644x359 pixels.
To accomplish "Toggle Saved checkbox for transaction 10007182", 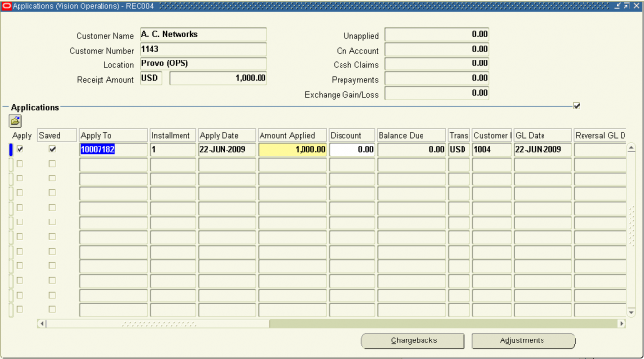I will click(52, 149).
